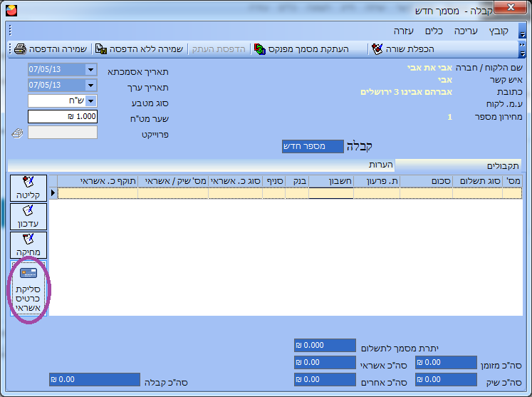Open סוג מטבע currency dropdown

point(90,101)
